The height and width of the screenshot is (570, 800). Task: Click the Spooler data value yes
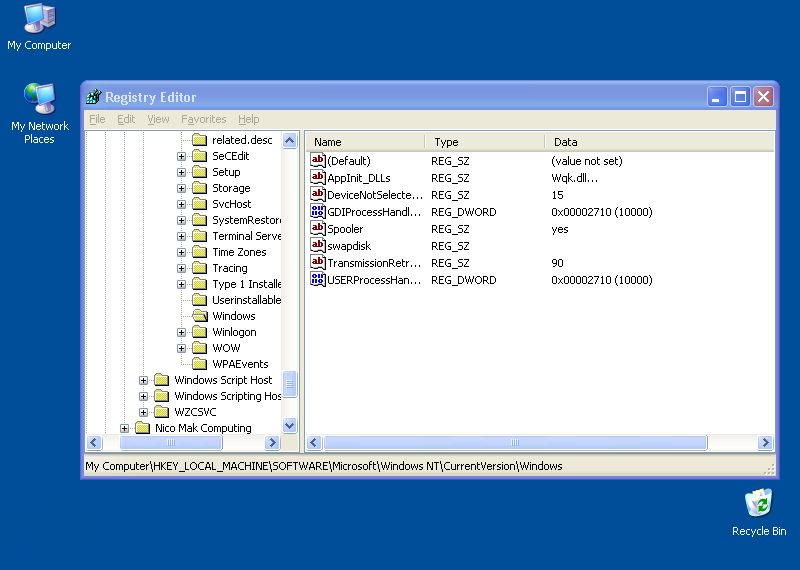tap(560, 229)
